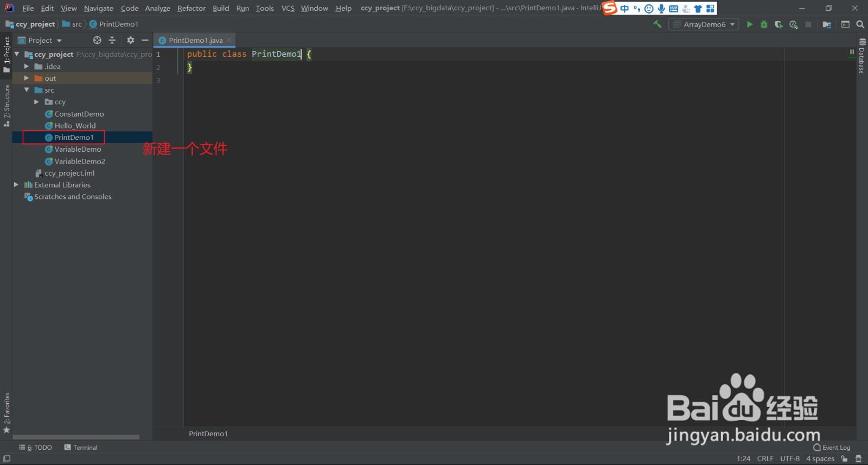The width and height of the screenshot is (868, 465).
Task: Open the ArrayDemo6 run configuration dropdown
Action: pos(704,24)
